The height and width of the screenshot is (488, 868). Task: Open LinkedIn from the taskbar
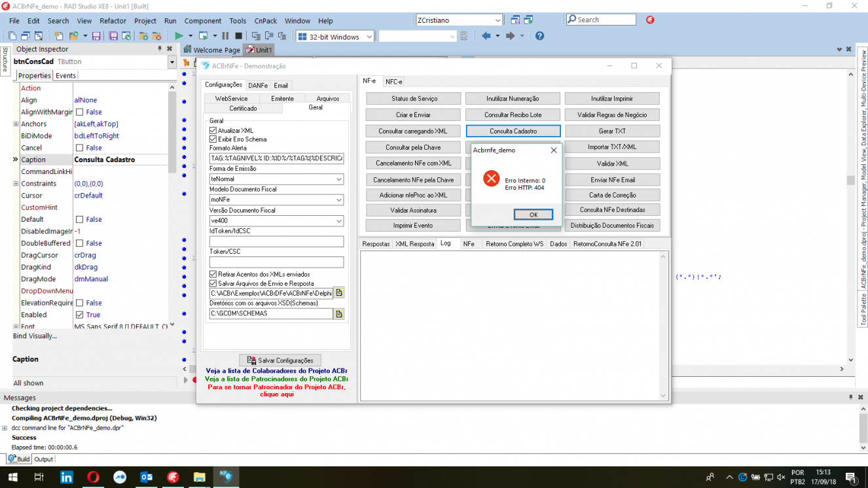coord(67,477)
